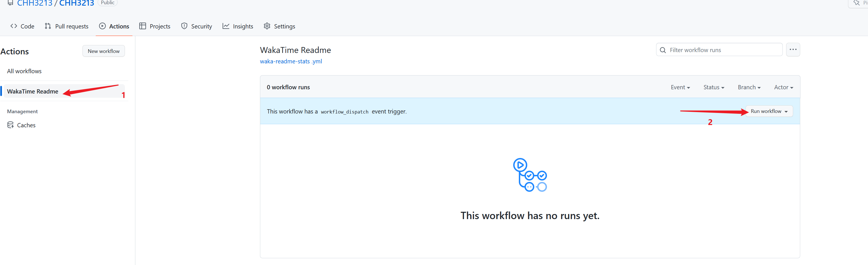Click the Caches database icon
The width and height of the screenshot is (868, 265).
click(x=10, y=125)
